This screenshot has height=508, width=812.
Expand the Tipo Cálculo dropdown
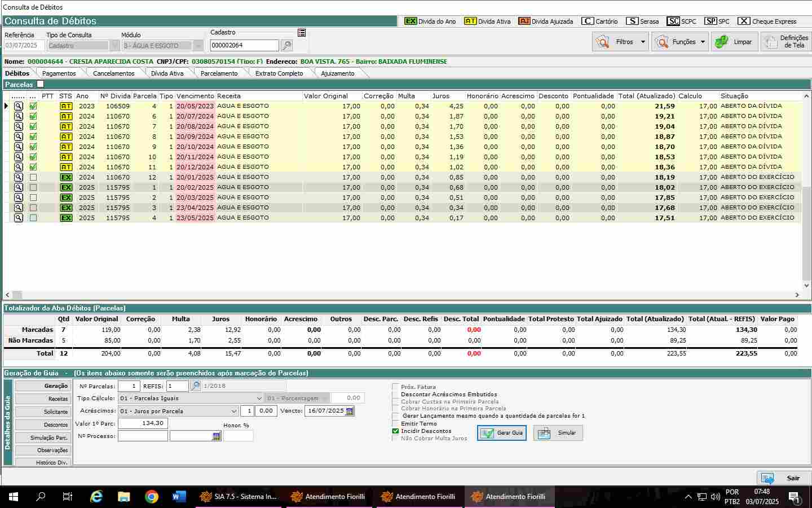click(259, 398)
